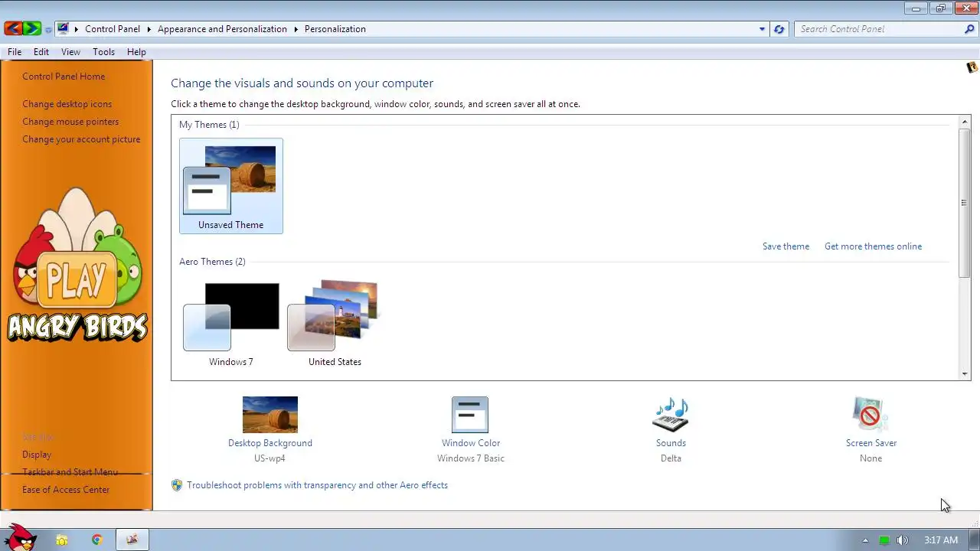Image resolution: width=980 pixels, height=551 pixels.
Task: Click the shield icon beside Troubleshoot link
Action: click(177, 485)
